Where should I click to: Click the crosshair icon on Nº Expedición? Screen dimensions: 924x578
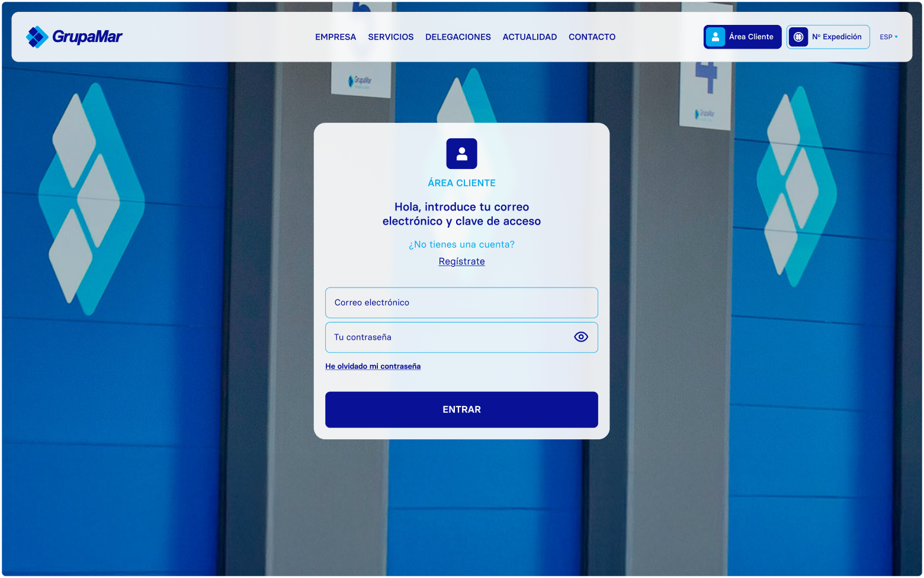(799, 37)
